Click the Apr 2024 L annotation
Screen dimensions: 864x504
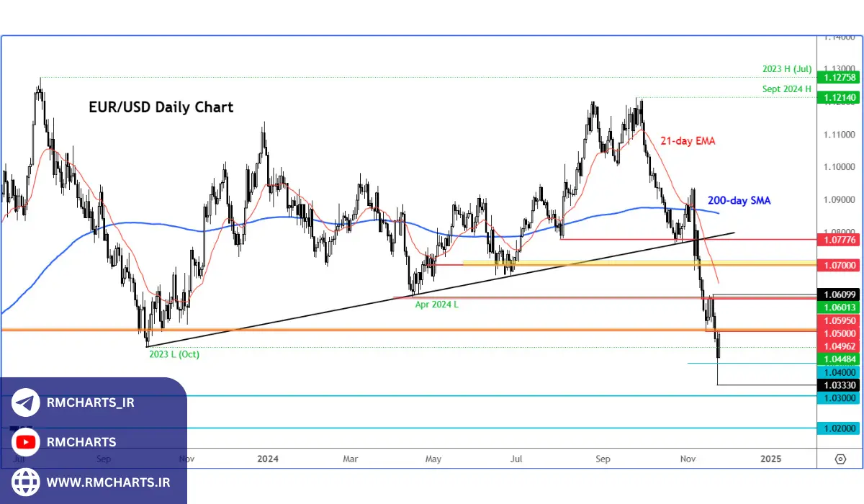(436, 305)
